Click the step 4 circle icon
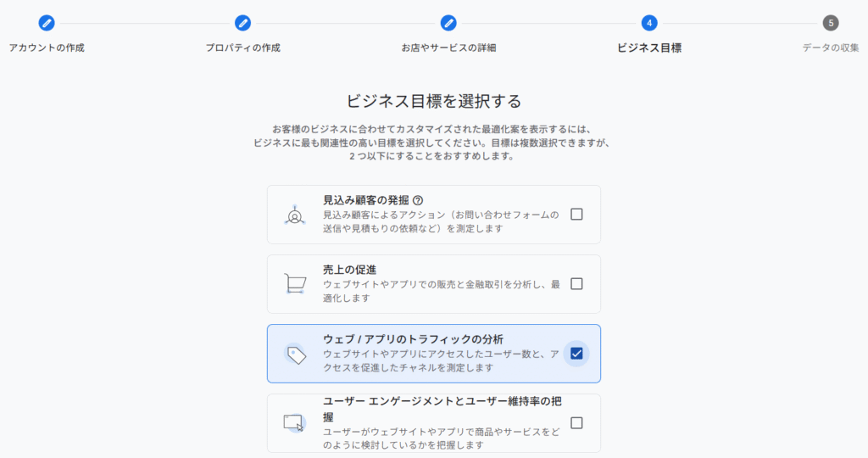 tap(649, 23)
